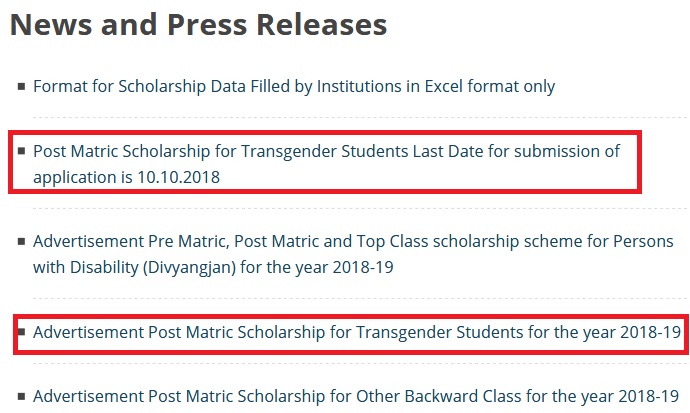690x413 pixels.
Task: Open Post Matric Transgender Students last date notice
Action: click(327, 164)
